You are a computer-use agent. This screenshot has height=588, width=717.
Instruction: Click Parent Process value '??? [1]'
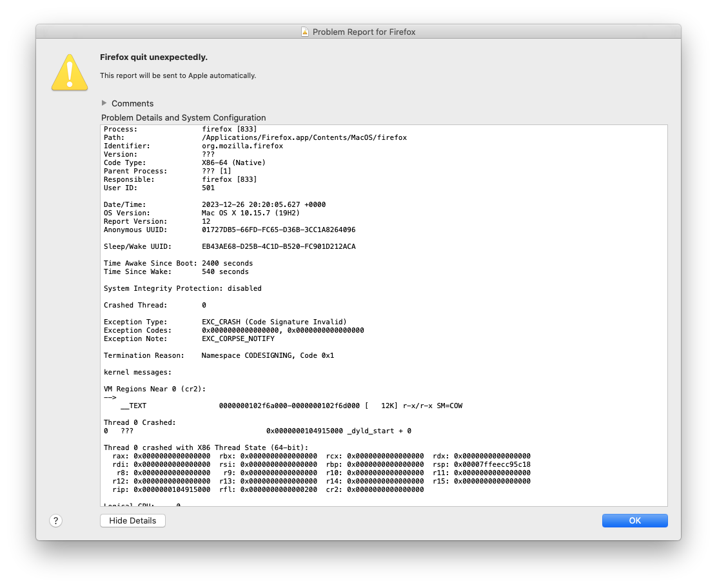[217, 171]
